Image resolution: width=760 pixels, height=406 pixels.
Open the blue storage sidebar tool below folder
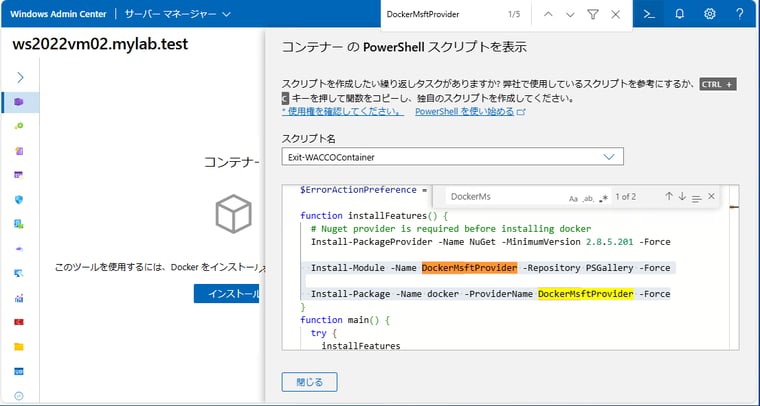click(19, 372)
